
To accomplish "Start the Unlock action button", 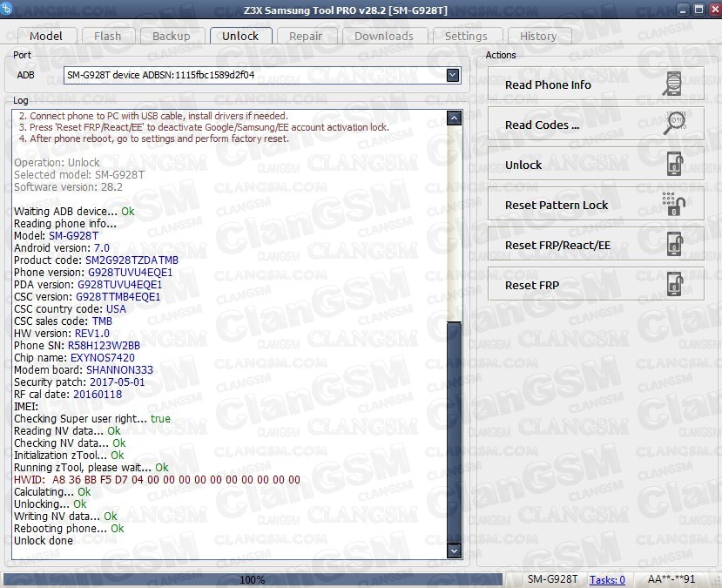I will point(596,165).
